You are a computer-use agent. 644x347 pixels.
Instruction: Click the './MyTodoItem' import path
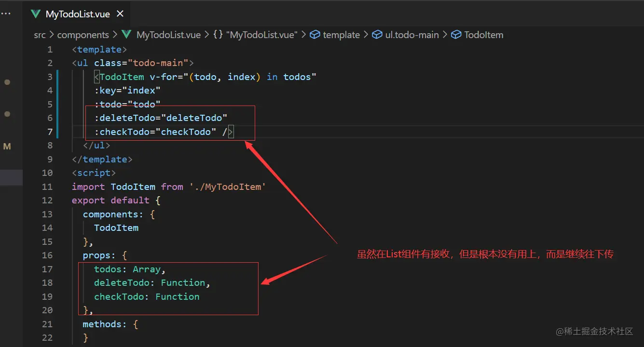coord(227,187)
